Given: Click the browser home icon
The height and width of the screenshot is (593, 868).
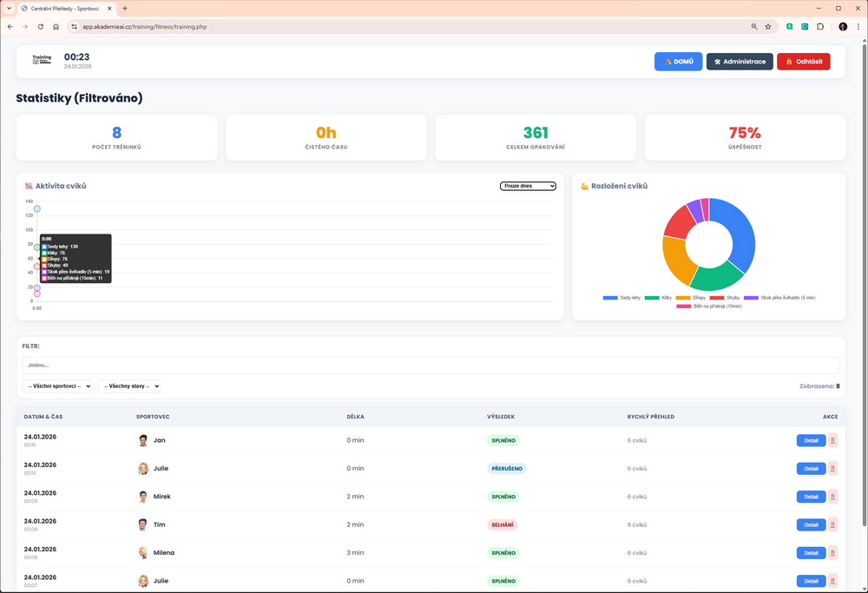Looking at the screenshot, I should pyautogui.click(x=56, y=27).
